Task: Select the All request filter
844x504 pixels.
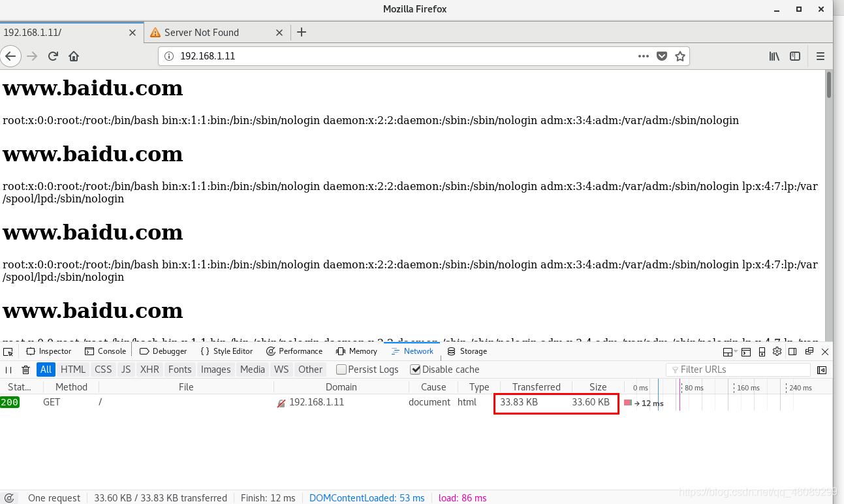Action: 46,370
